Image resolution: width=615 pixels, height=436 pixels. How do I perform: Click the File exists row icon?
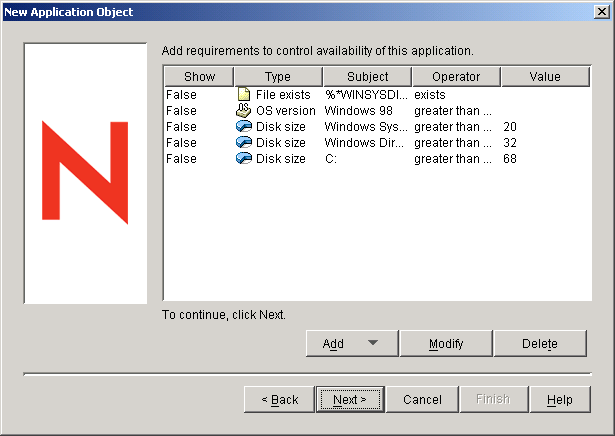244,95
